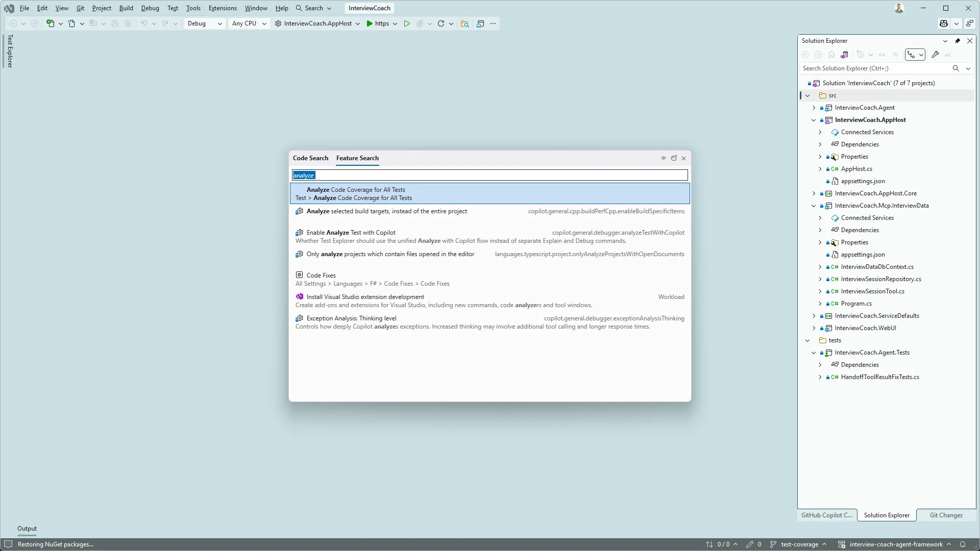Click the user account avatar

tap(899, 8)
